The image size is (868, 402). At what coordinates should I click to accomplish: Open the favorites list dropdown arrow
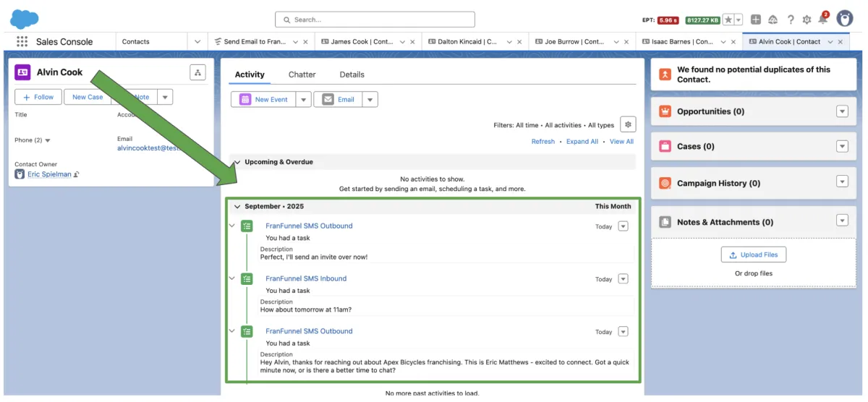(739, 20)
